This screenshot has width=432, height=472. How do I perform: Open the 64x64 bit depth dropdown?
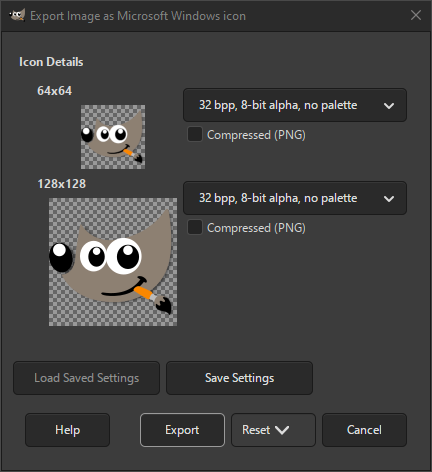click(x=295, y=105)
